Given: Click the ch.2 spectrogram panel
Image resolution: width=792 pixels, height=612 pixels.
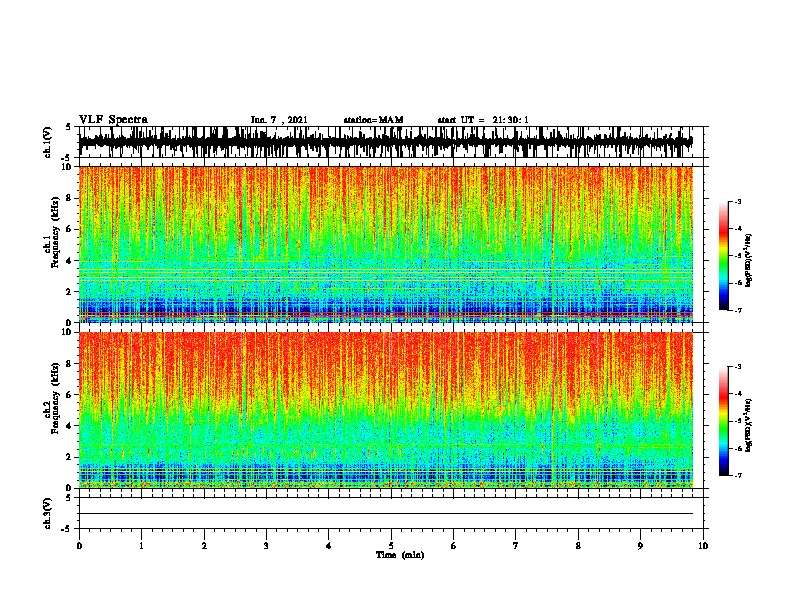Looking at the screenshot, I should tap(386, 410).
